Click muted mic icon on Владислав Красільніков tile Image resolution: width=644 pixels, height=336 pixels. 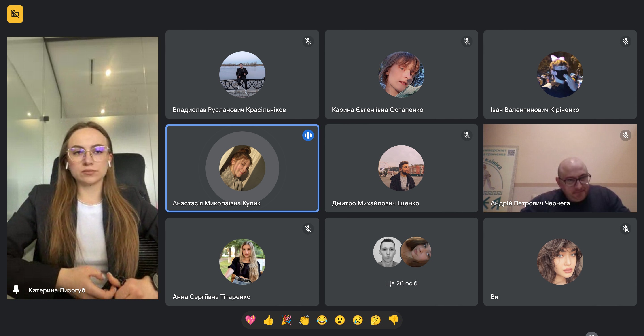click(x=308, y=41)
